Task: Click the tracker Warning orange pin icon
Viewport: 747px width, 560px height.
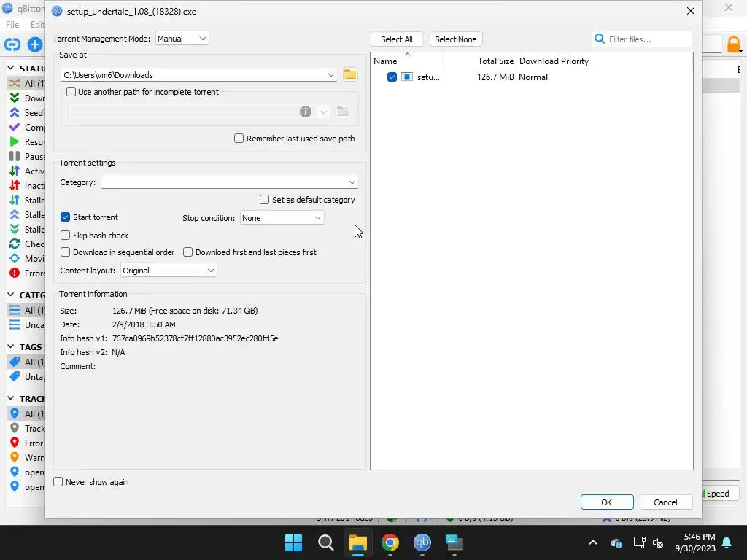Action: 15,457
